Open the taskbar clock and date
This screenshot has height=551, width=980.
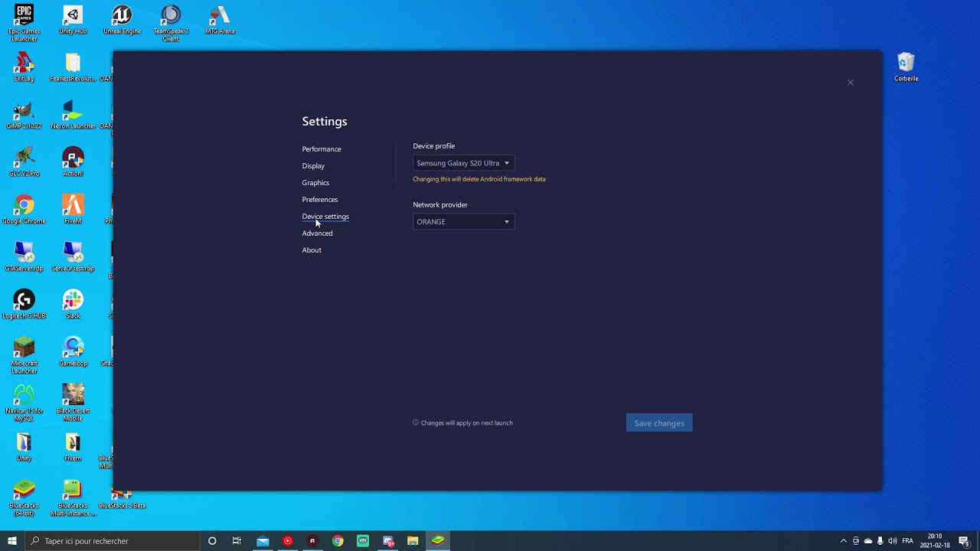pyautogui.click(x=935, y=541)
